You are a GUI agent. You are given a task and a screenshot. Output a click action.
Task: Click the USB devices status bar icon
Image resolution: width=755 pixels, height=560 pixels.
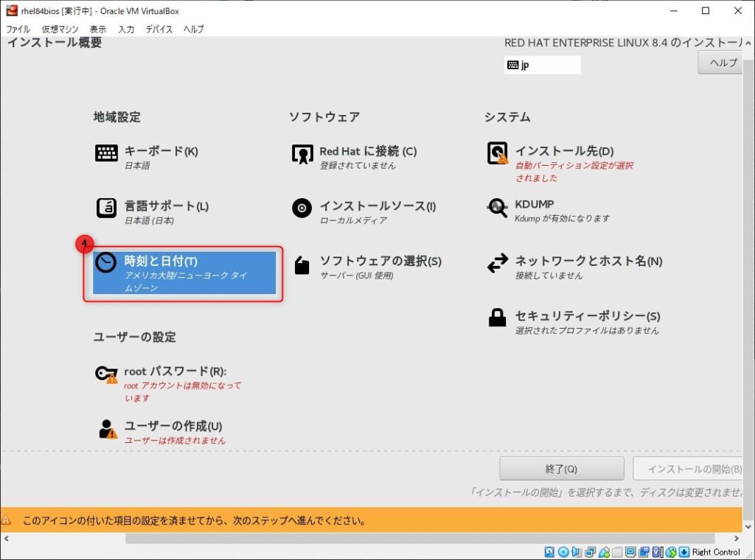[x=603, y=552]
